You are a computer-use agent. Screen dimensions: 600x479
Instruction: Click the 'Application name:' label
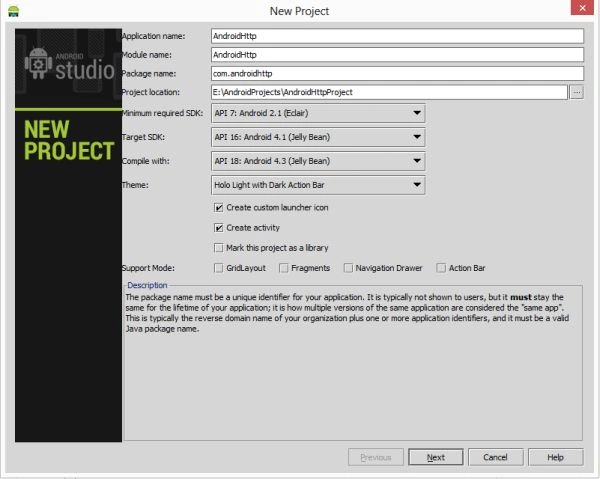153,36
